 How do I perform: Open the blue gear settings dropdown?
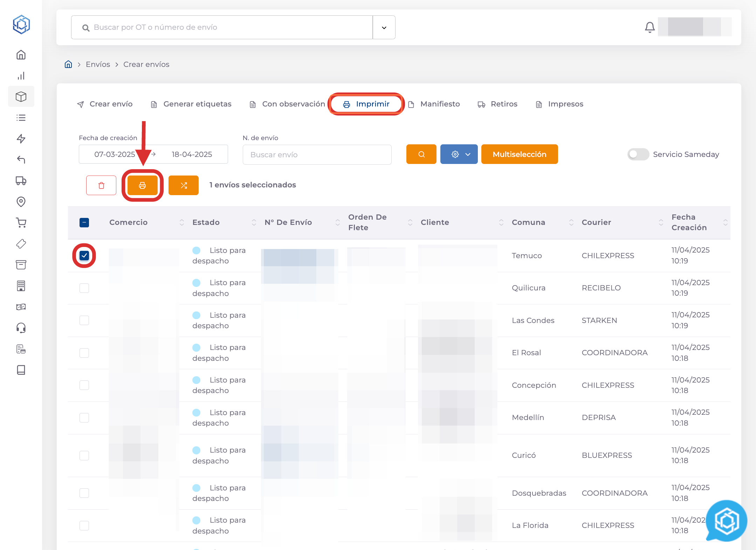459,154
